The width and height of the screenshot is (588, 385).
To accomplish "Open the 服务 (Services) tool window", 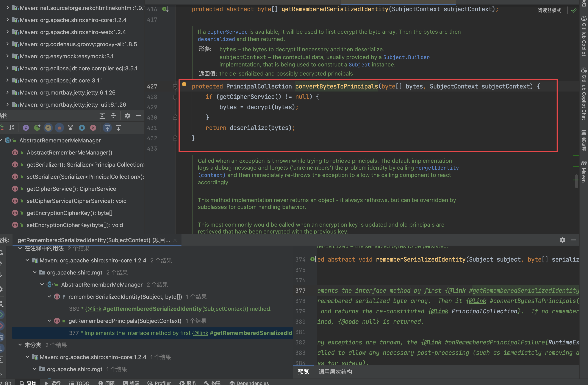I will [188, 383].
